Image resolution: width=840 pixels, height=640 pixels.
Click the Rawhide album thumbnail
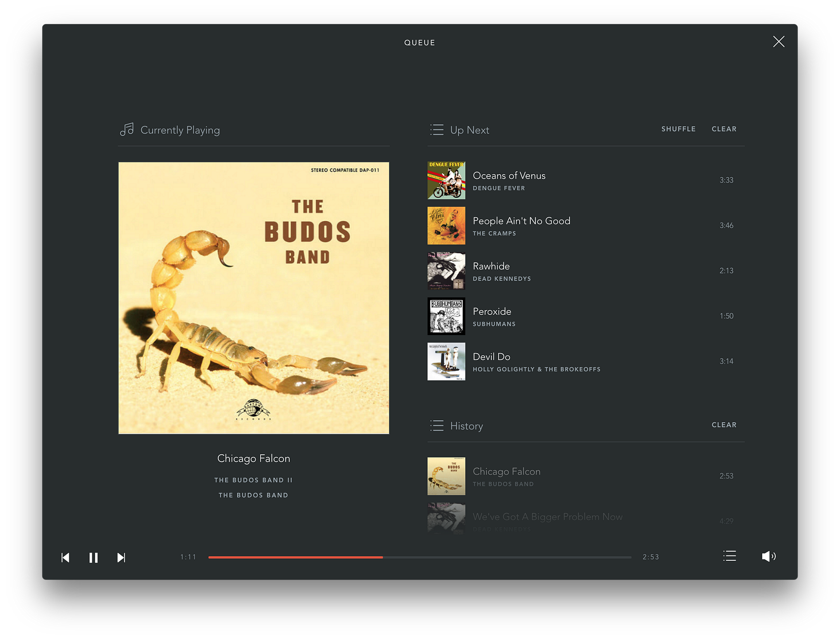click(446, 271)
